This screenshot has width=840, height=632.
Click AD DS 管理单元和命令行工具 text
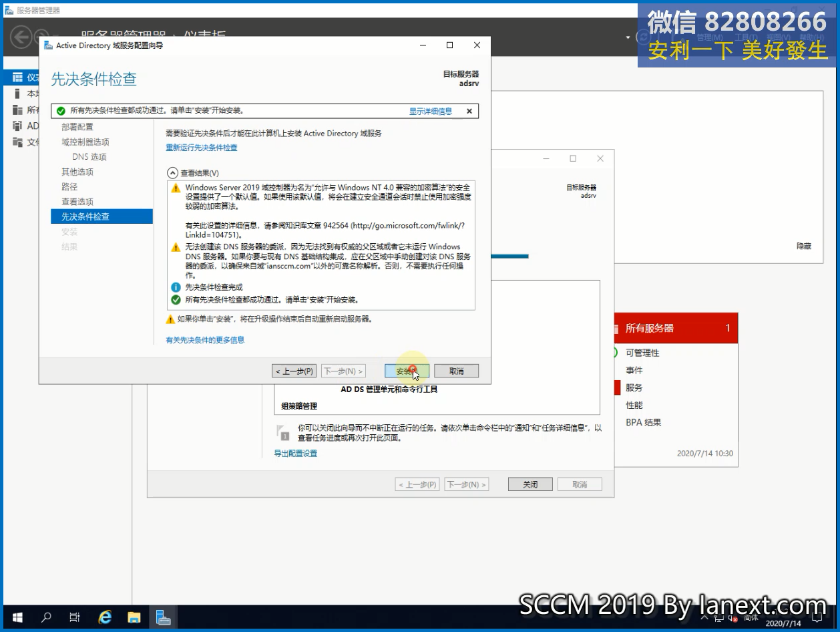pyautogui.click(x=389, y=389)
